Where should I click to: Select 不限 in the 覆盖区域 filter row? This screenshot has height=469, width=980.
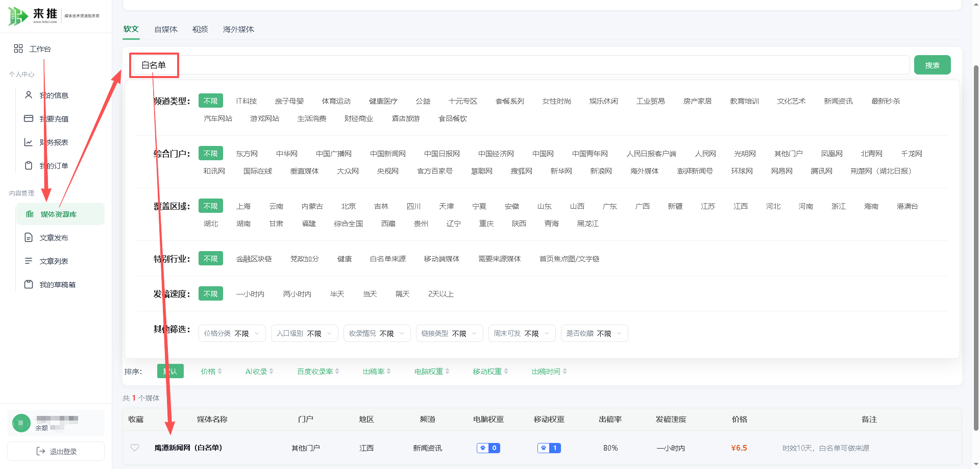211,206
